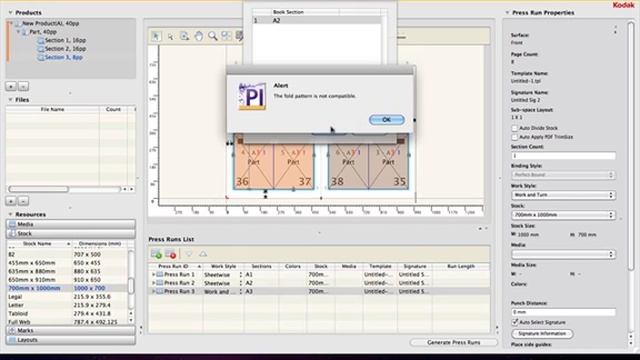The height and width of the screenshot is (360, 640).
Task: Expand the Press Run 2 row
Action: point(153,283)
